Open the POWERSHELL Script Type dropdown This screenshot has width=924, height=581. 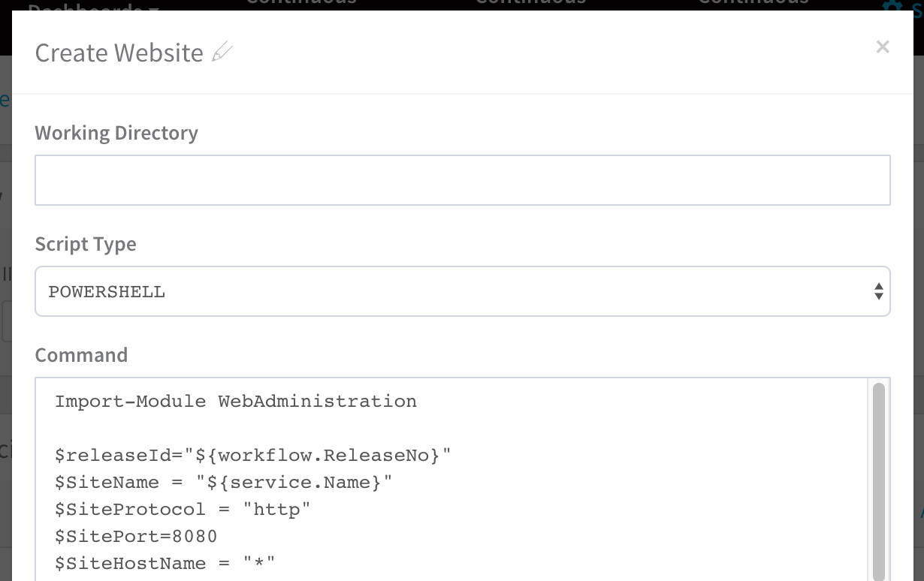(x=463, y=291)
